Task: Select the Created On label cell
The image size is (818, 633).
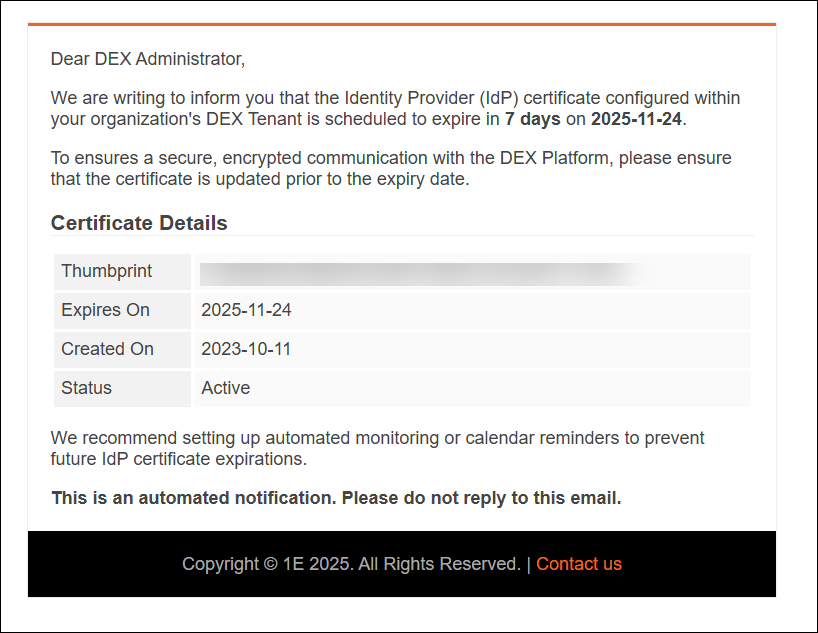Action: tap(107, 349)
